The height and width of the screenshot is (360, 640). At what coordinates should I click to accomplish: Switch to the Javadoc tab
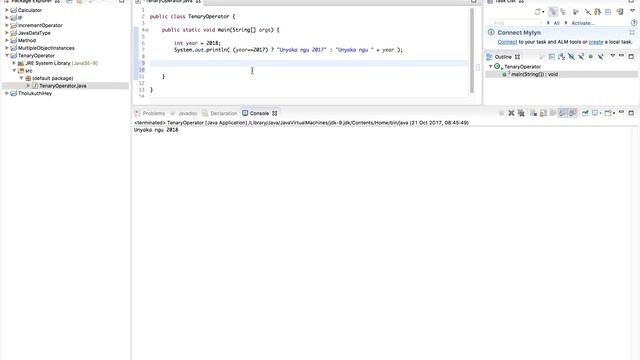184,113
